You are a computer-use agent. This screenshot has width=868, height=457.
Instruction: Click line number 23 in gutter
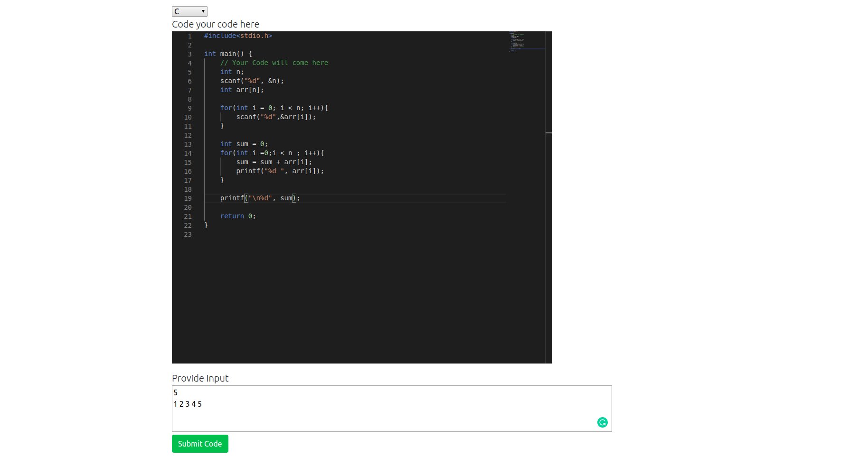coord(188,234)
